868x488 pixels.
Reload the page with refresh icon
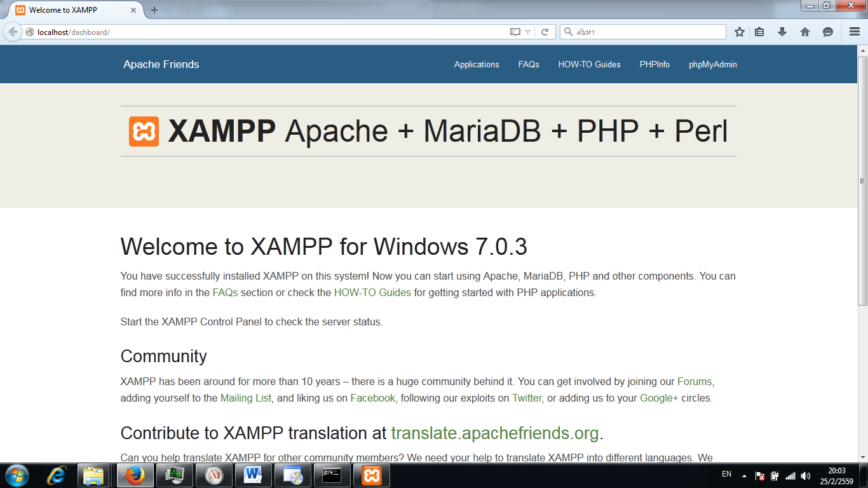click(545, 32)
